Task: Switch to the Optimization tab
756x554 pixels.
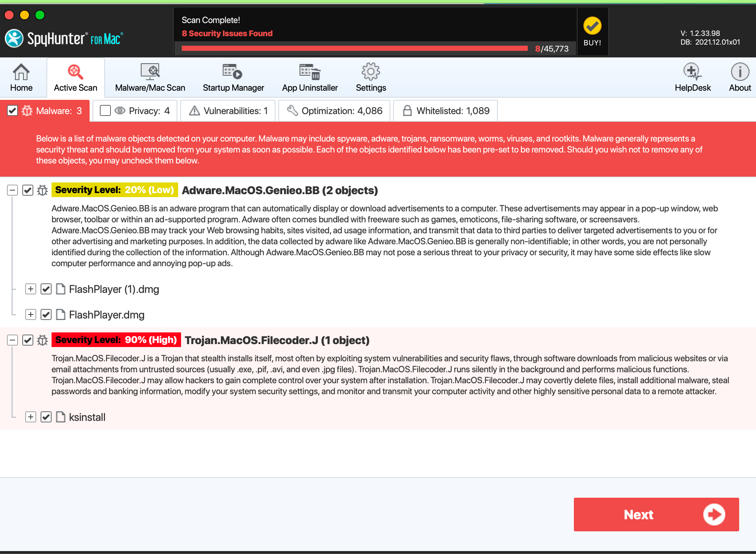Action: coord(334,111)
